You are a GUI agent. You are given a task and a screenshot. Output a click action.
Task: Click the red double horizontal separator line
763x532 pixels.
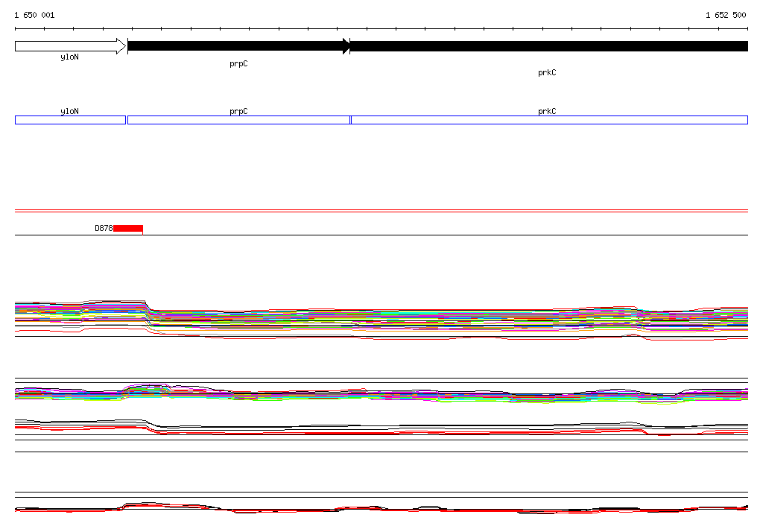click(x=381, y=212)
